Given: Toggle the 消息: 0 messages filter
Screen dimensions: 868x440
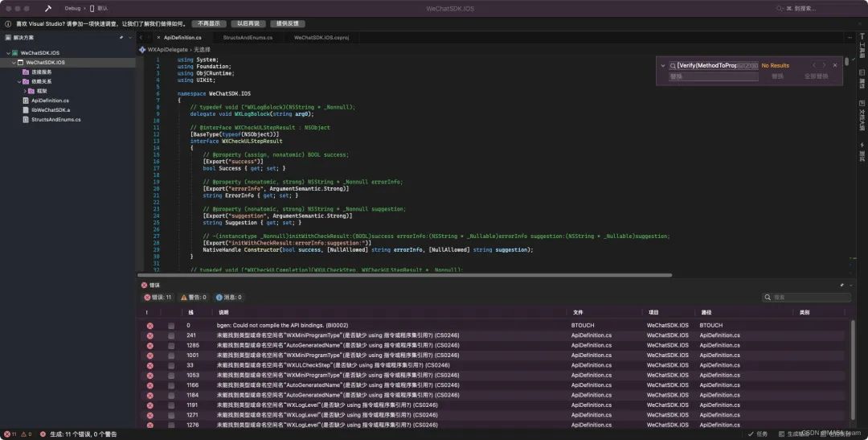Looking at the screenshot, I should click(x=228, y=298).
